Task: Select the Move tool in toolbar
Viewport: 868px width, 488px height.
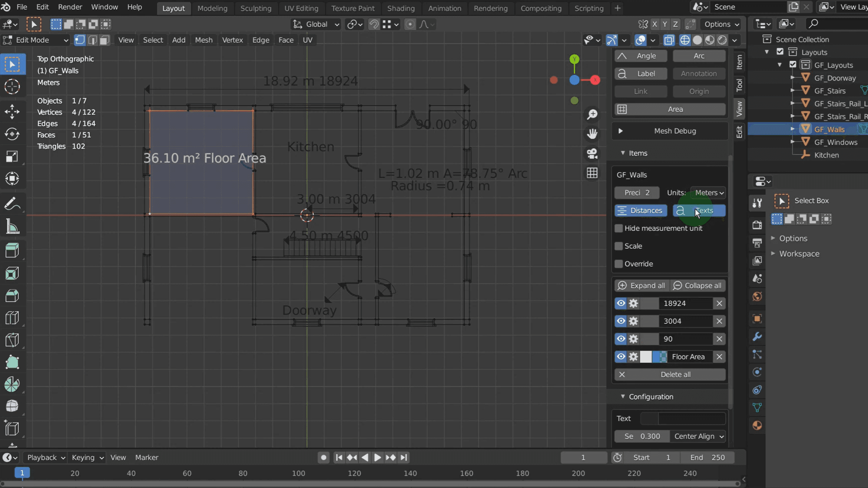Action: (12, 111)
